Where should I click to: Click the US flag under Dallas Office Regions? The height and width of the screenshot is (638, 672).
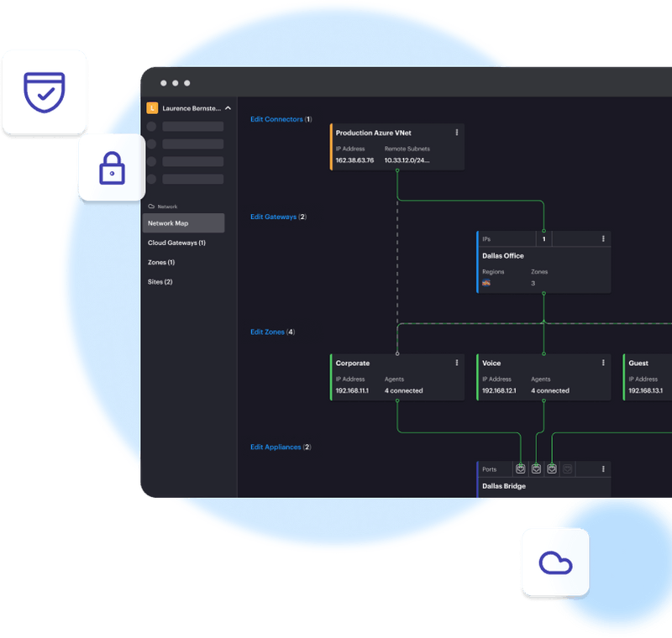tap(486, 282)
